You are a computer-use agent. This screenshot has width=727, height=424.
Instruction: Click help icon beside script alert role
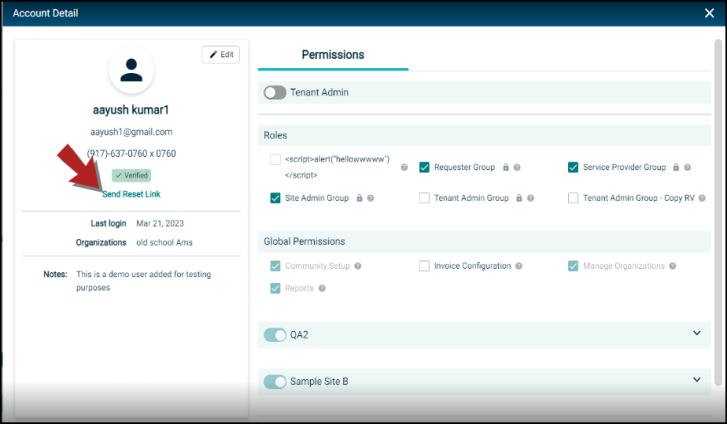404,167
